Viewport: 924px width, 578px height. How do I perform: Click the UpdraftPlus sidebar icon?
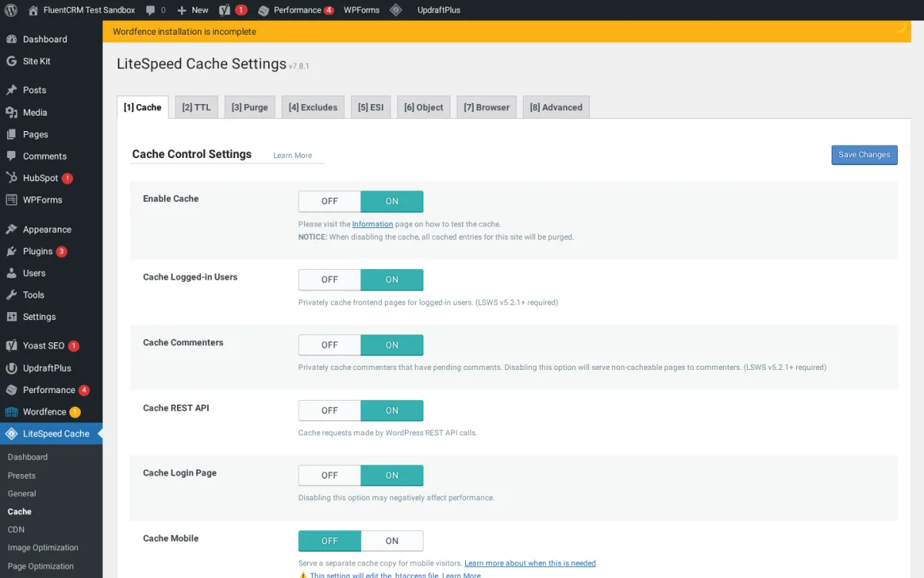coord(12,368)
